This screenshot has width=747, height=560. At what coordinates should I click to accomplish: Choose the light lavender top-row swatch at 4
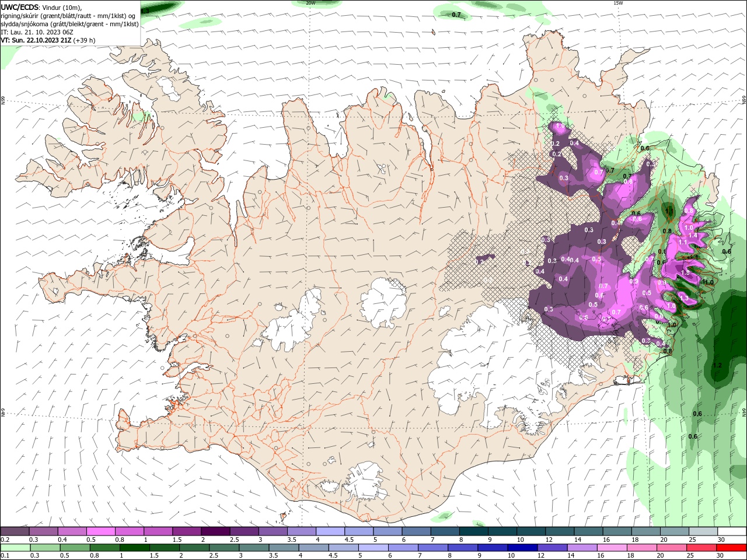pos(329,531)
